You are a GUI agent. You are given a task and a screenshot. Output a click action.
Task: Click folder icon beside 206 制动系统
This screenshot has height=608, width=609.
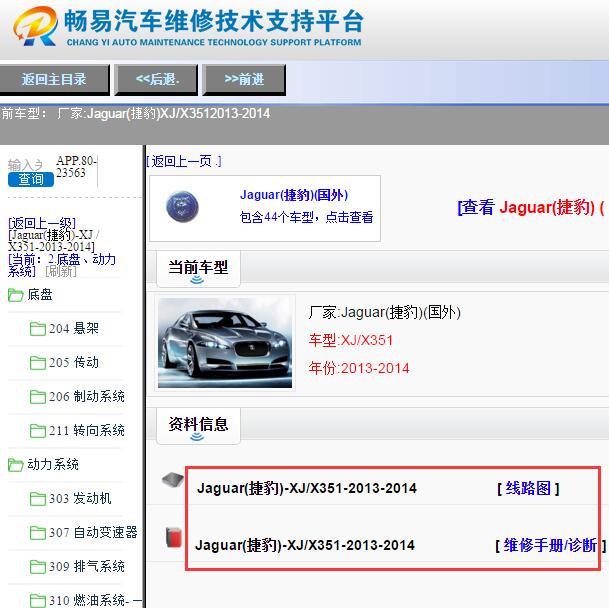coord(38,397)
